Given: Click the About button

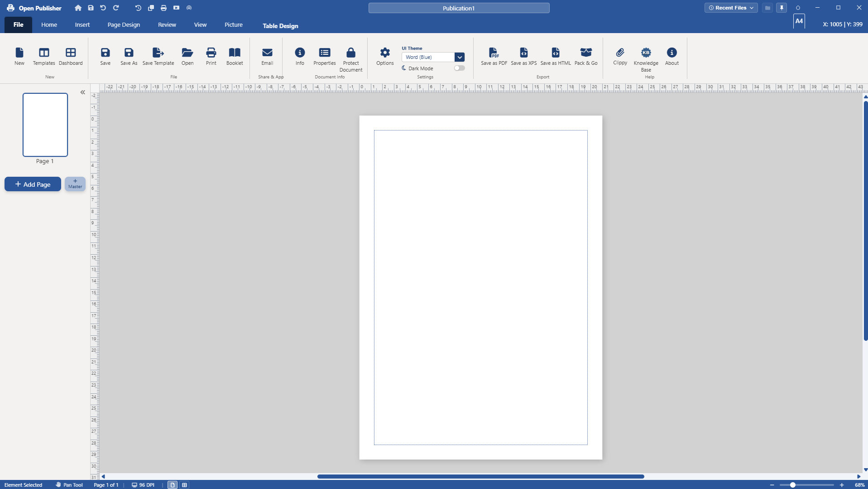Looking at the screenshot, I should pyautogui.click(x=672, y=57).
